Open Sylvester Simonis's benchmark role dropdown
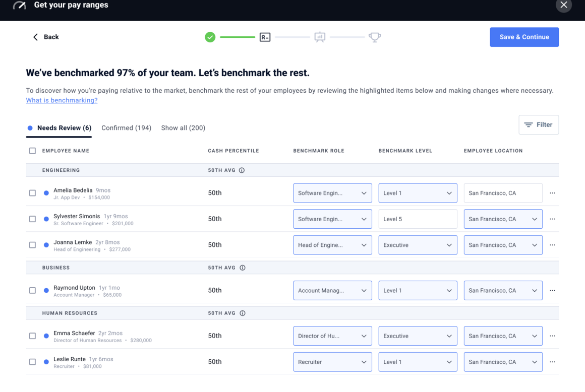585x392 pixels. click(332, 219)
